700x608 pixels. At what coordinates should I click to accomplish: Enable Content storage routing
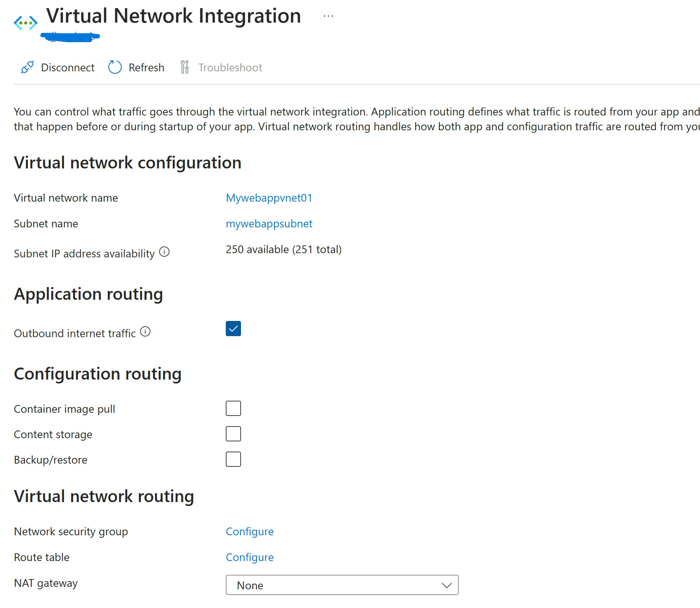click(233, 434)
